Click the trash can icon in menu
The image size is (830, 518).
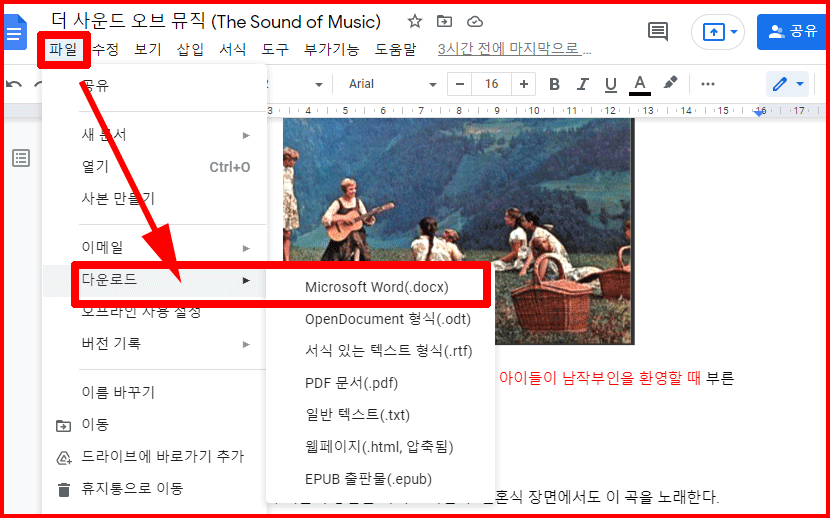[x=64, y=489]
